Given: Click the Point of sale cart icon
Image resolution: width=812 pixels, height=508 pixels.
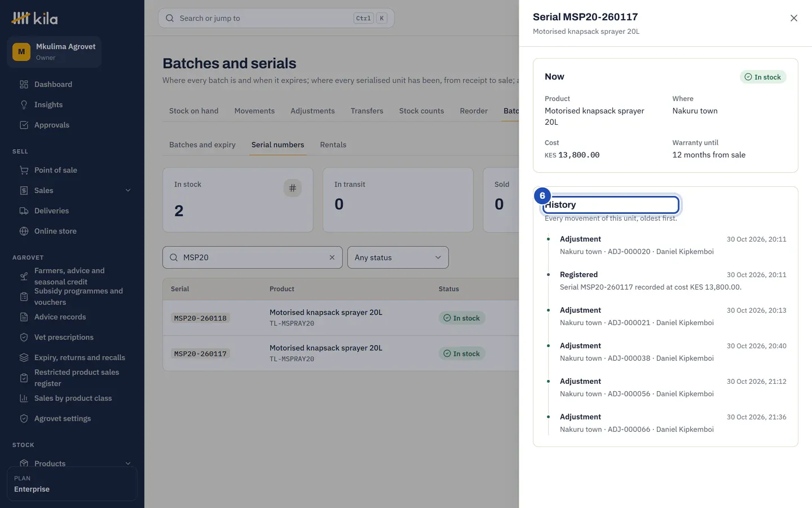Looking at the screenshot, I should (24, 170).
